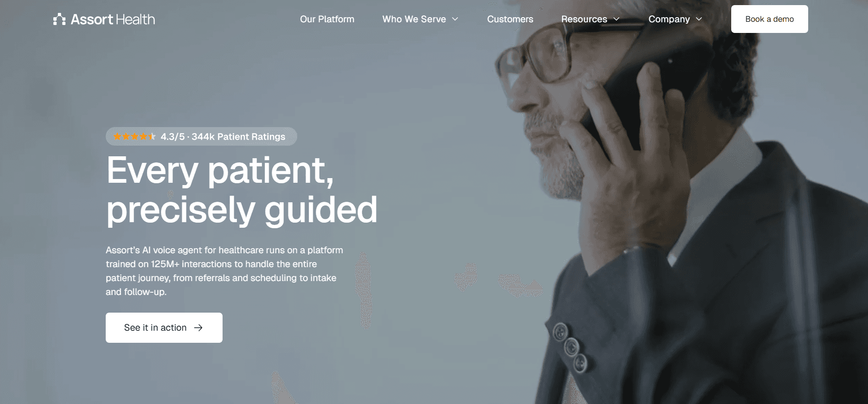Open the Resources menu item

pyautogui.click(x=584, y=19)
